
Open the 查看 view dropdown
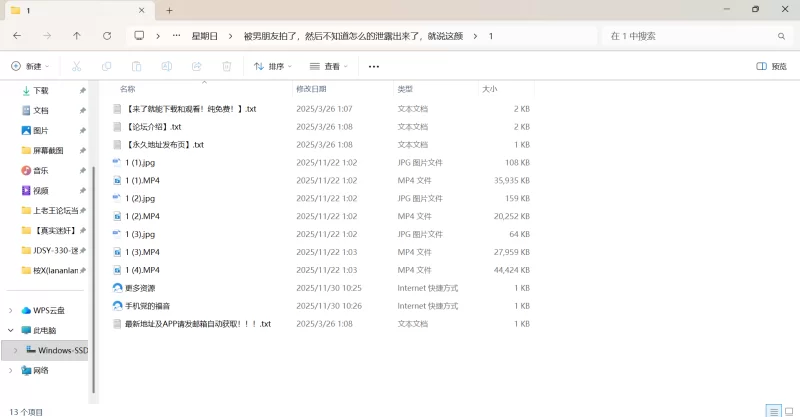click(x=328, y=66)
